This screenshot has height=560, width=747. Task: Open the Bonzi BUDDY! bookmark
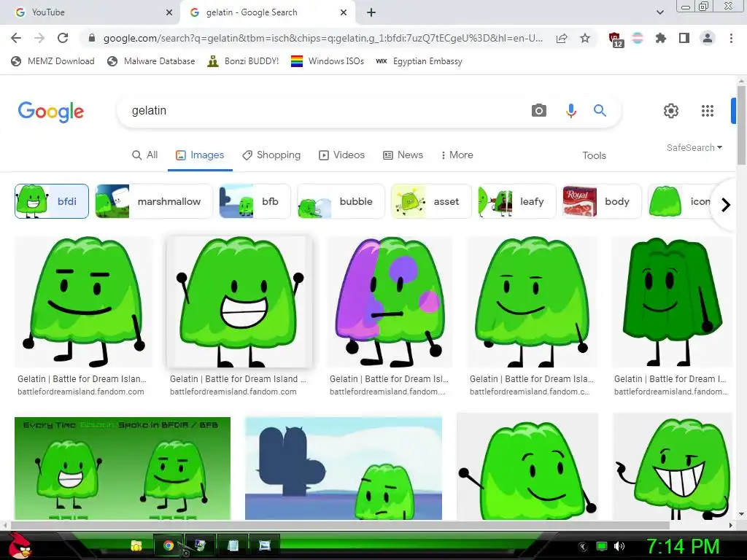pos(244,61)
